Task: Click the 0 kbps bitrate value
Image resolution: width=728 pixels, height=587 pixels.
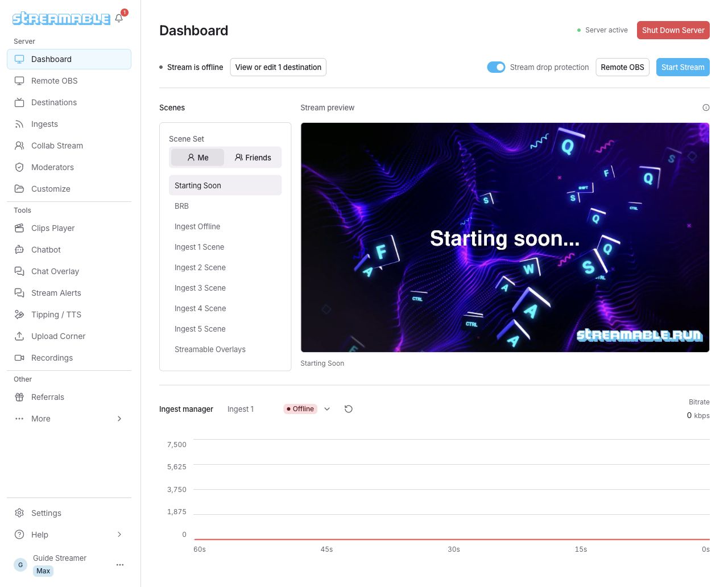Action: pos(698,415)
